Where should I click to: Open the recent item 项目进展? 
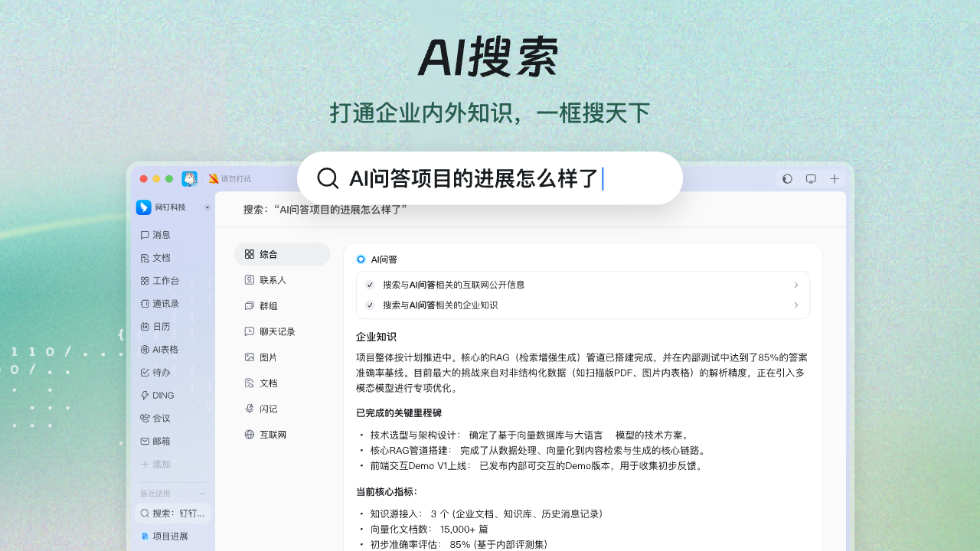[x=169, y=536]
